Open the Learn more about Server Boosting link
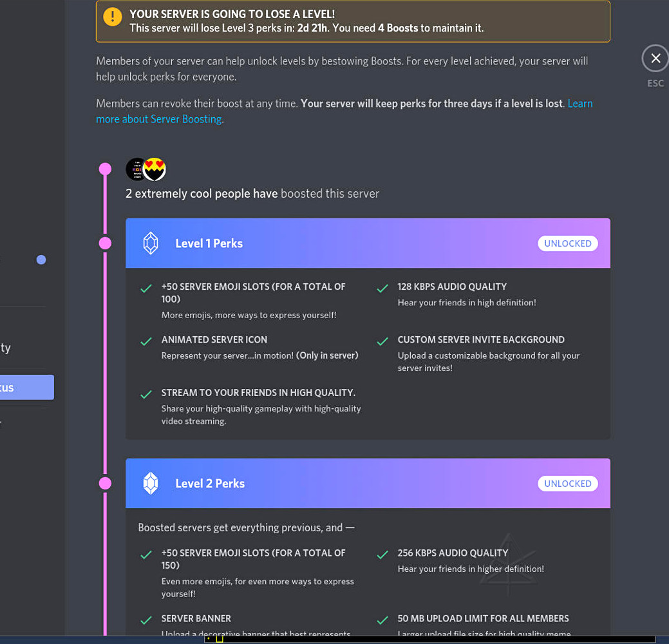The image size is (669, 644). pos(159,119)
